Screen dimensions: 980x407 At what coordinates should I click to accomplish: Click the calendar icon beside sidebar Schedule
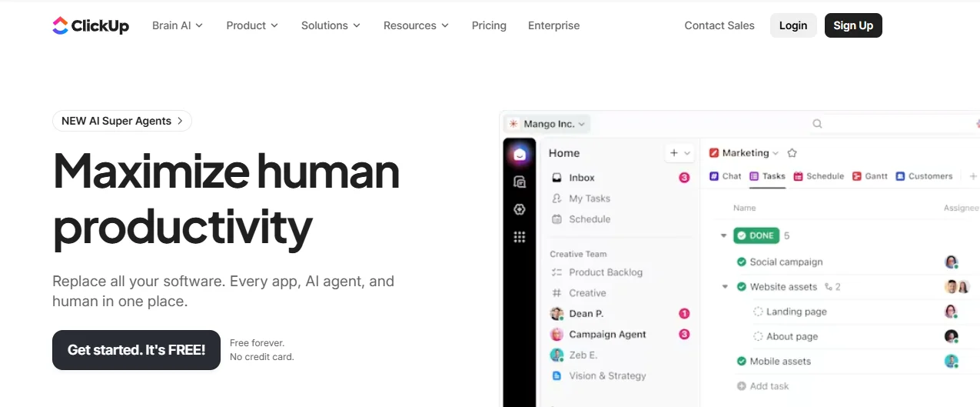pos(557,219)
